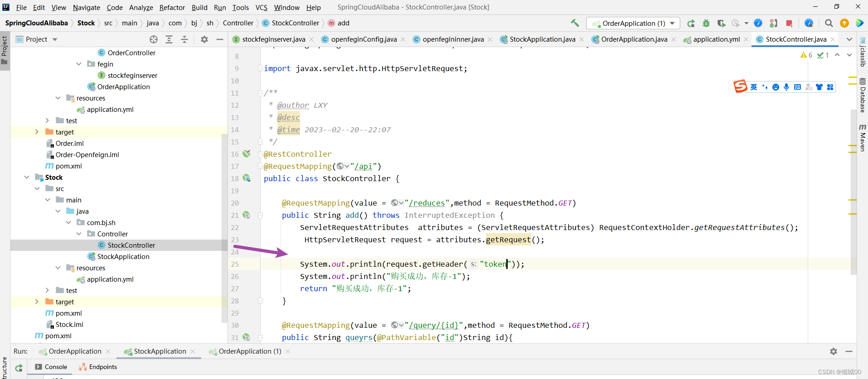Click the SpringCloudAlibaba breadcrumb

(37, 23)
